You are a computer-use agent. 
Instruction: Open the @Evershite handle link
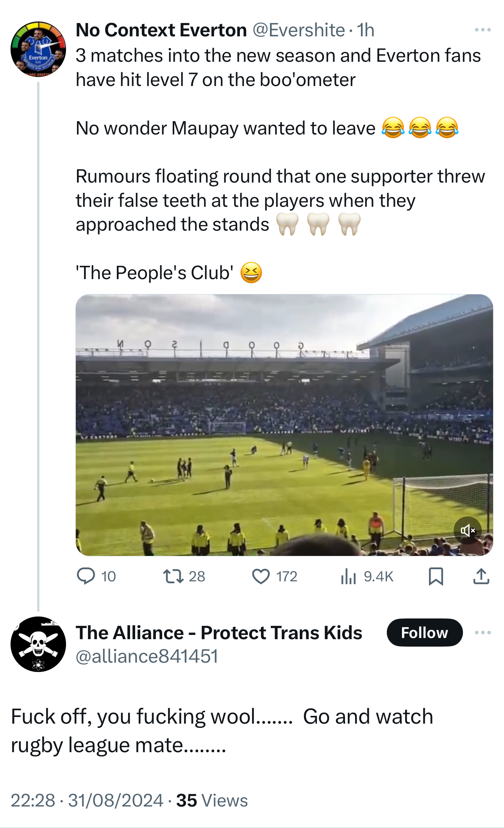click(x=298, y=30)
